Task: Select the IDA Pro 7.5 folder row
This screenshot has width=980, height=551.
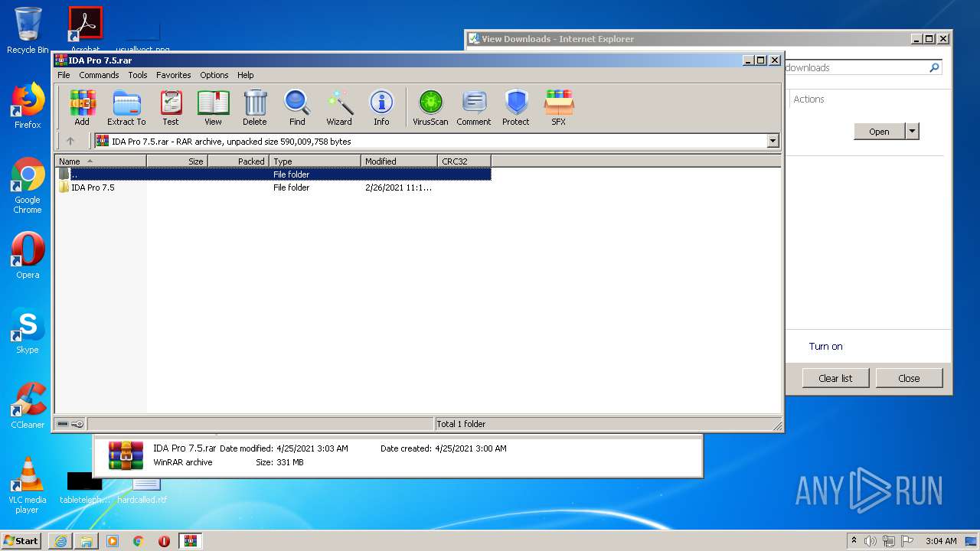Action: [273, 187]
